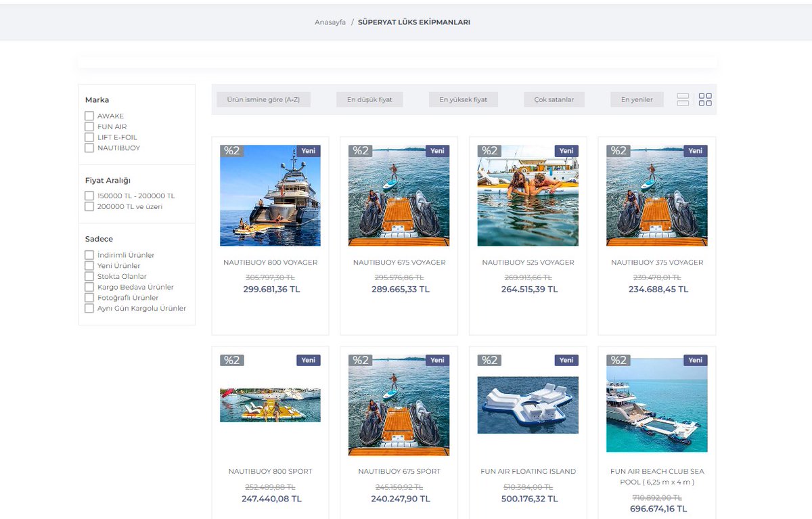Enable the LIFT E-FOIL brand filter

click(x=89, y=137)
